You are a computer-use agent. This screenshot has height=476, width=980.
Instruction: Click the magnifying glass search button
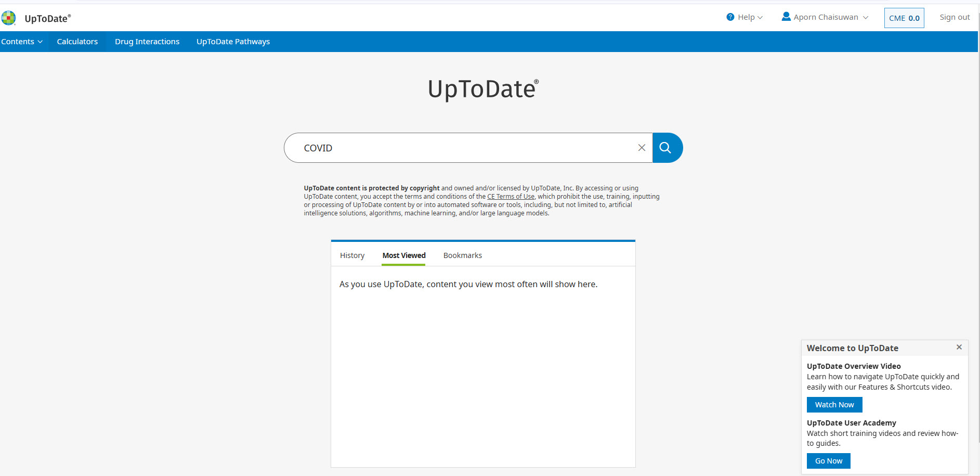point(667,148)
